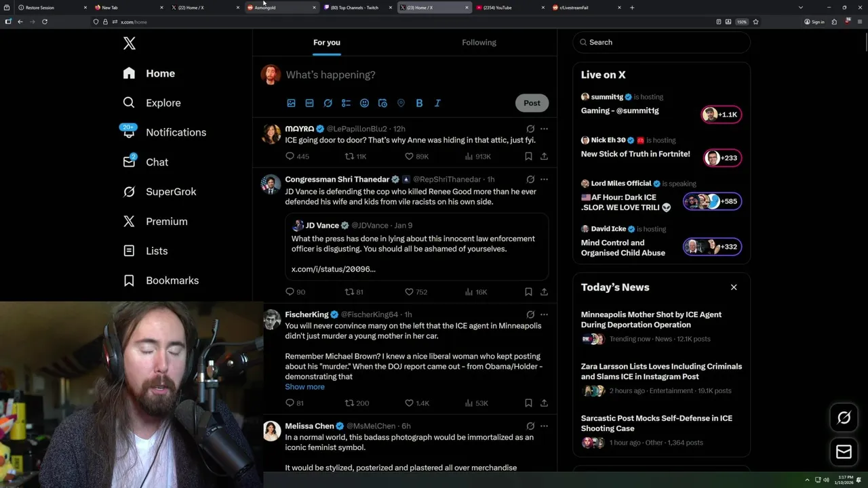868x488 pixels.
Task: Click the Search field on X
Action: click(662, 42)
